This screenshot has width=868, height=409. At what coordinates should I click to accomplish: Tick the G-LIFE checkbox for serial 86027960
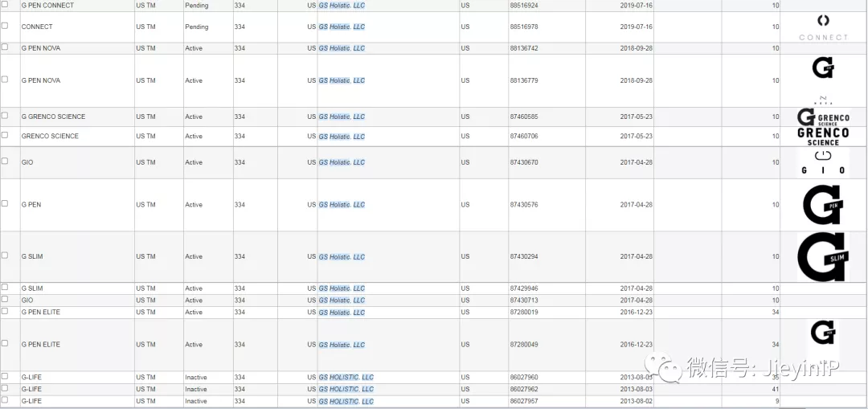click(x=5, y=376)
